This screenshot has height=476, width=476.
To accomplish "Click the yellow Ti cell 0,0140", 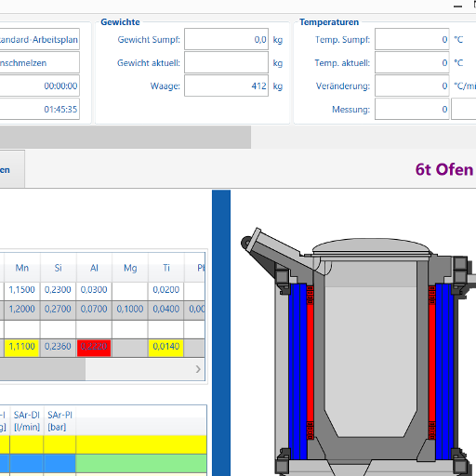I will point(165,348).
